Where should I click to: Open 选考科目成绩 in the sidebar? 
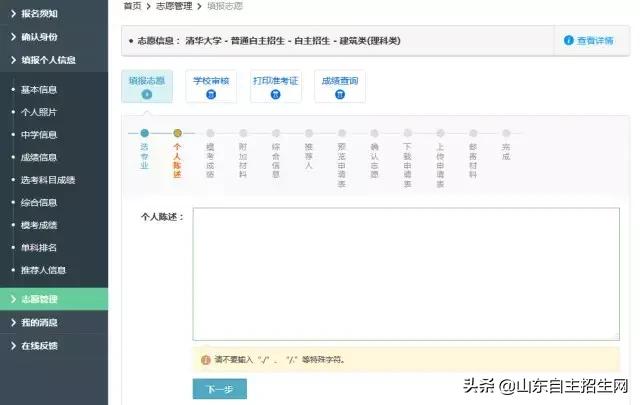point(48,180)
